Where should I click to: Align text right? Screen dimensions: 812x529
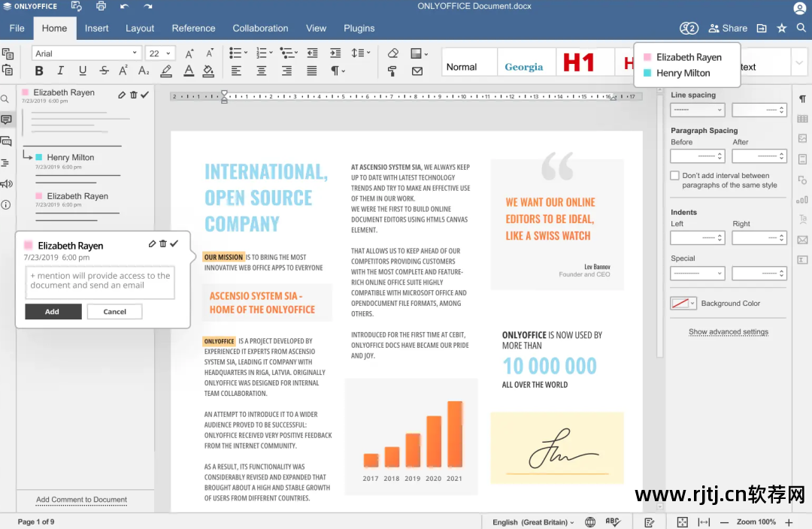click(286, 71)
